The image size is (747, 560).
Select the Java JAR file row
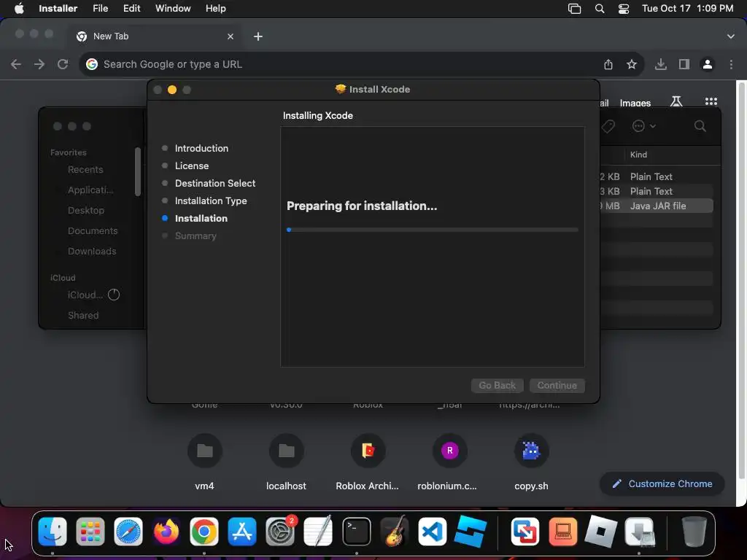point(657,206)
